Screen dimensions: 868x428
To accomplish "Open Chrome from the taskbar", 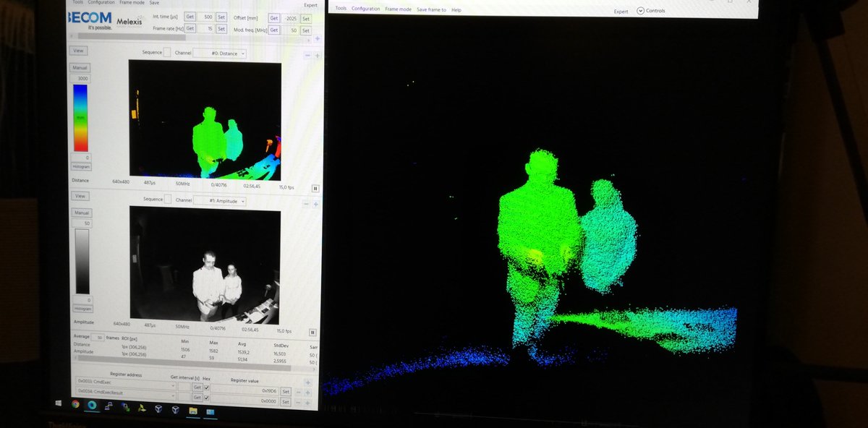I will [x=75, y=405].
